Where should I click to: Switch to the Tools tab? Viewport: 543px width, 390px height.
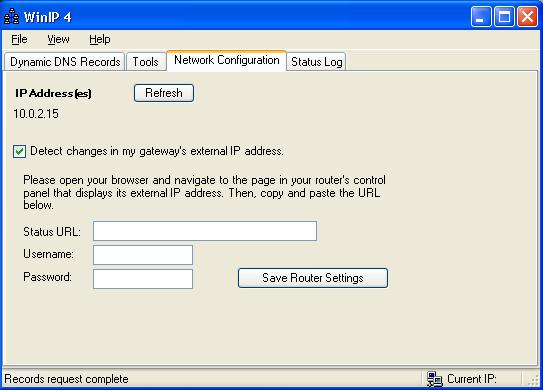146,62
